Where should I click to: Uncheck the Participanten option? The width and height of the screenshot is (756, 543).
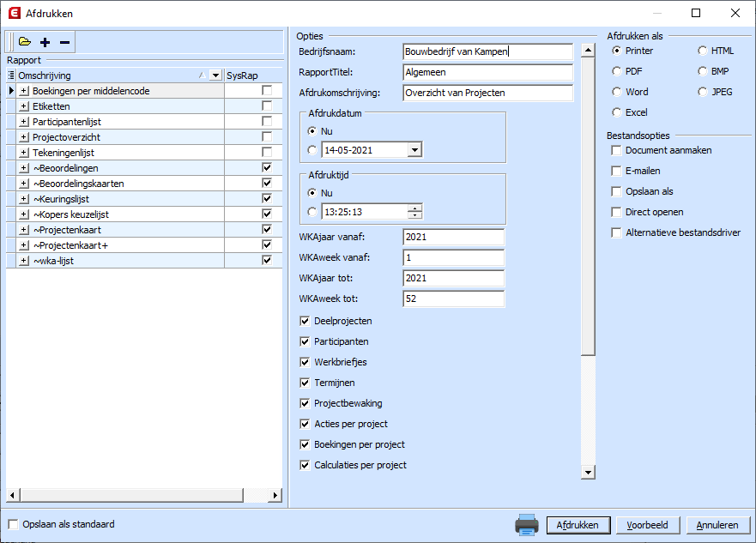(x=305, y=341)
